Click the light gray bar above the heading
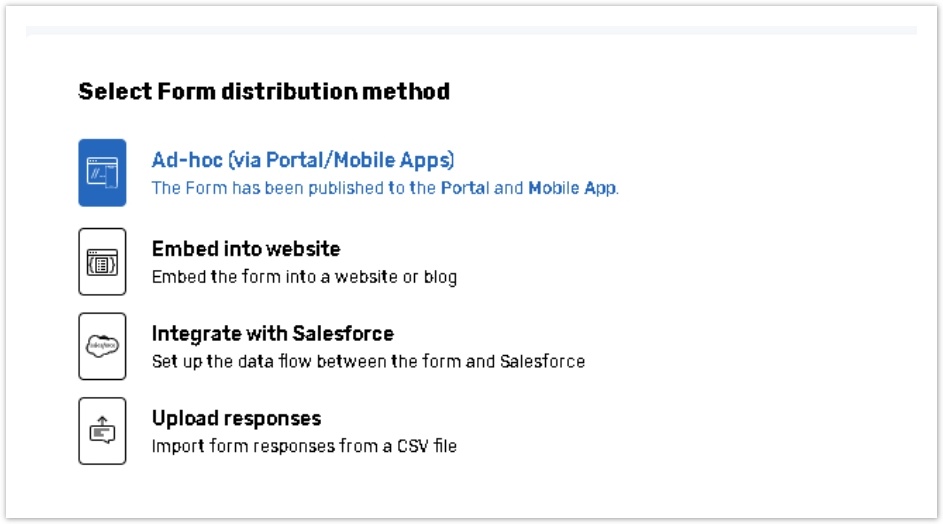The image size is (943, 524). click(471, 31)
